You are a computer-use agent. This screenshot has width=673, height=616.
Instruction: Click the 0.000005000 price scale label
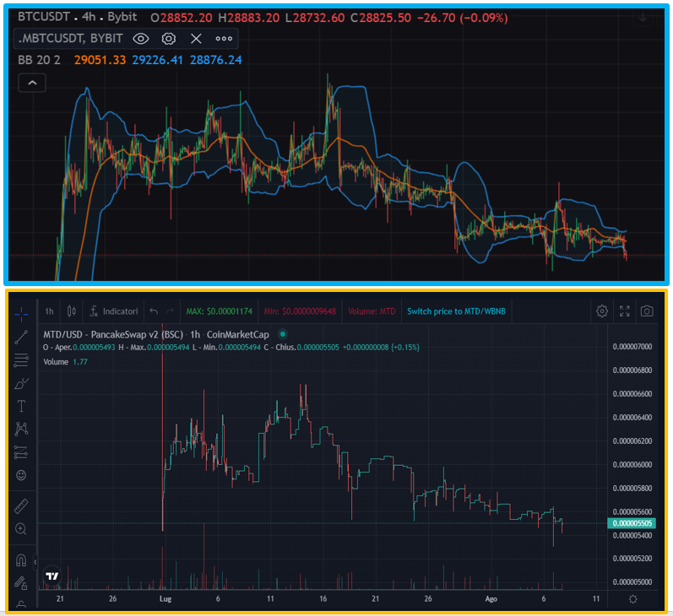pyautogui.click(x=632, y=582)
